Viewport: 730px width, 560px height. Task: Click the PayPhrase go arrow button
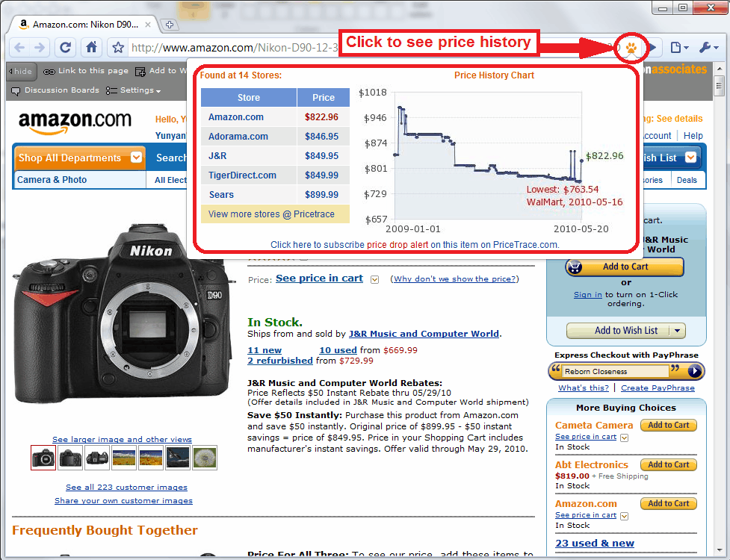694,371
